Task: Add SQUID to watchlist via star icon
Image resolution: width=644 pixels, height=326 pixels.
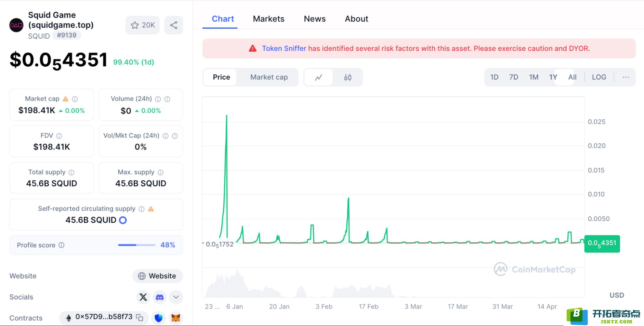Action: click(x=142, y=25)
